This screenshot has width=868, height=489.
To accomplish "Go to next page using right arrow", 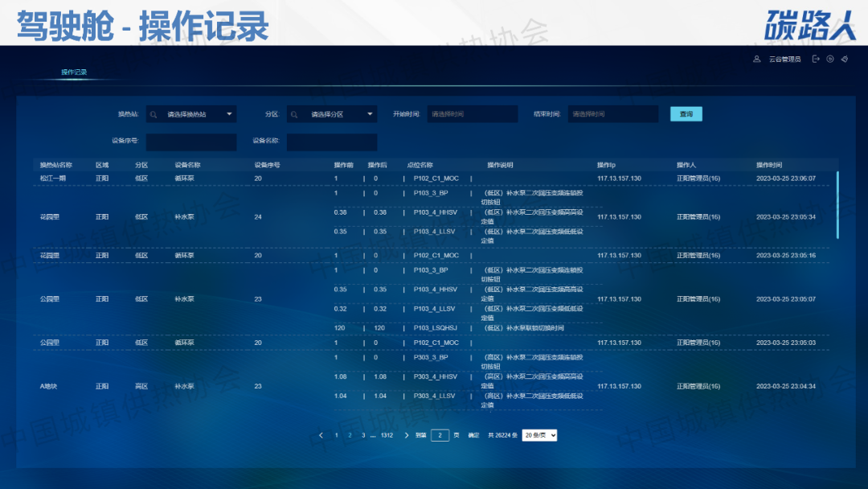I will tap(407, 435).
